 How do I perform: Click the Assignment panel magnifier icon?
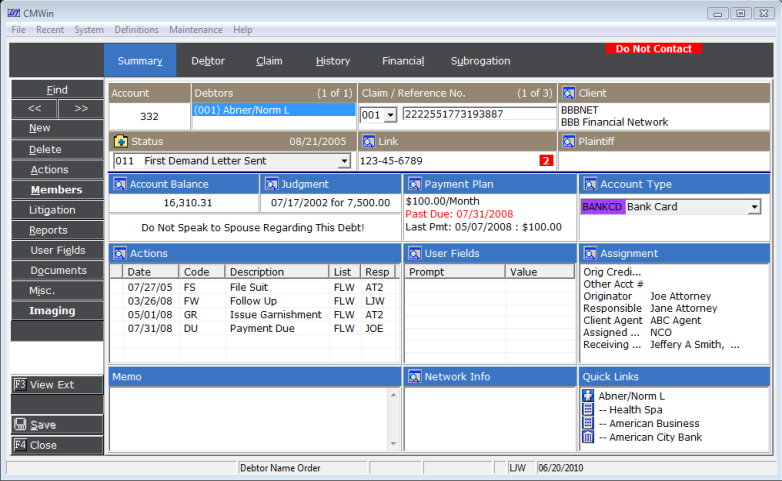click(x=590, y=254)
